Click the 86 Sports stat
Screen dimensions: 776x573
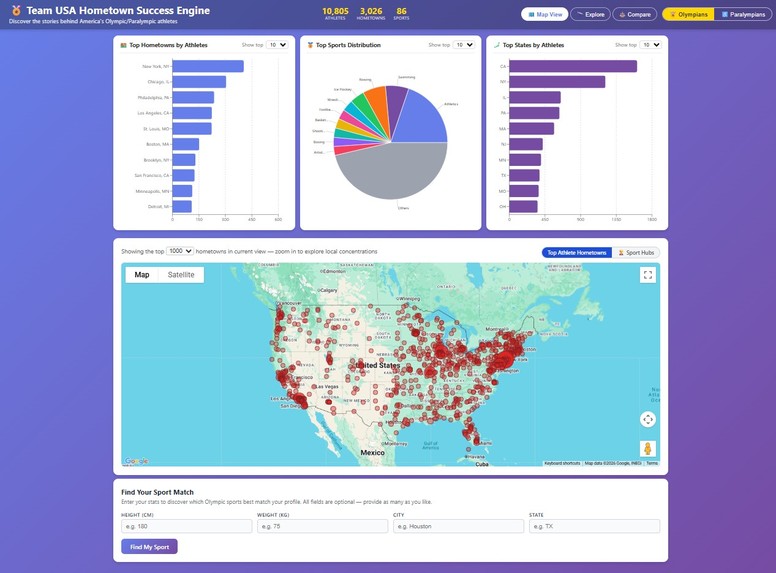[x=401, y=13]
